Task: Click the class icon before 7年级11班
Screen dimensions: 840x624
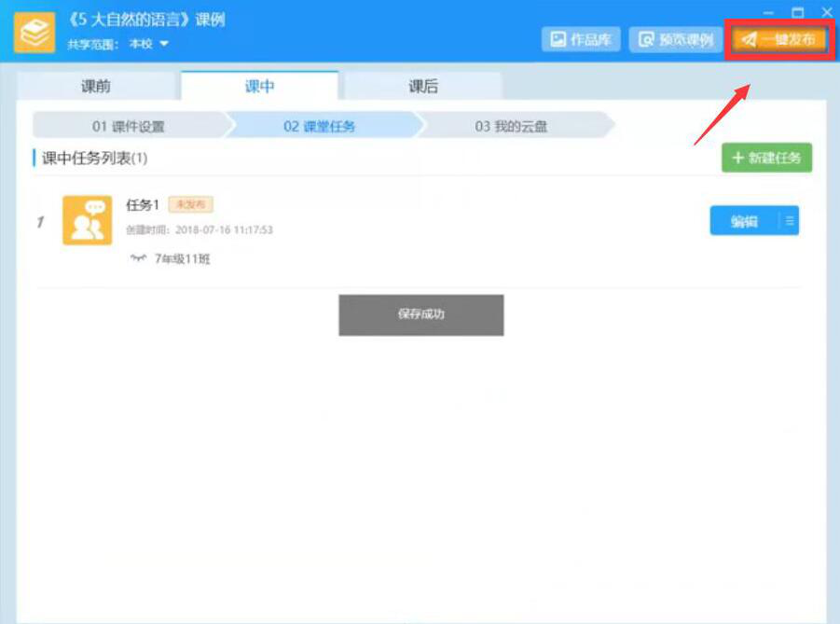Action: point(138,258)
